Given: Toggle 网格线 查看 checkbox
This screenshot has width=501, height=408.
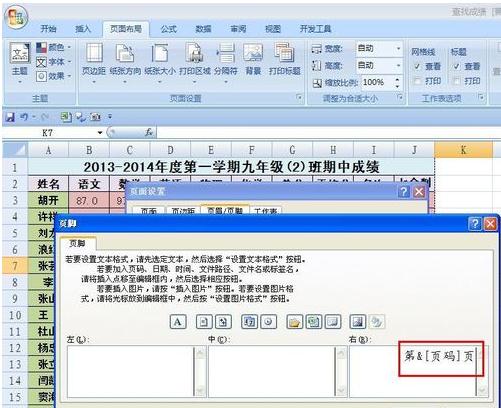Looking at the screenshot, I should [417, 67].
